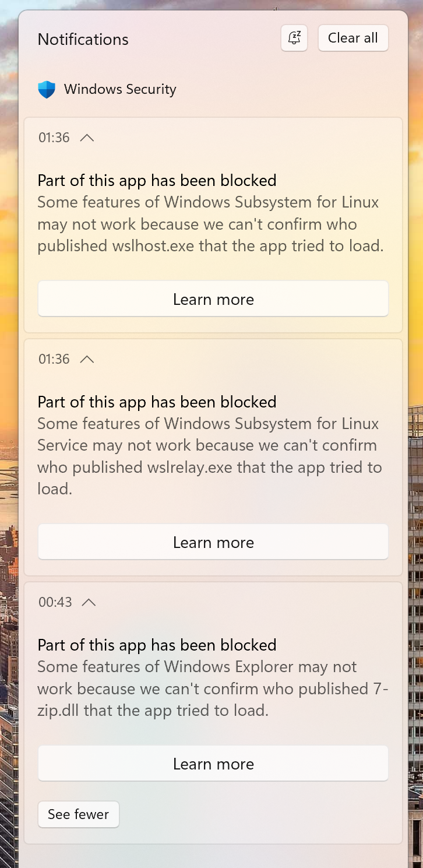Click the wslhost.exe notification title text

[x=157, y=180]
